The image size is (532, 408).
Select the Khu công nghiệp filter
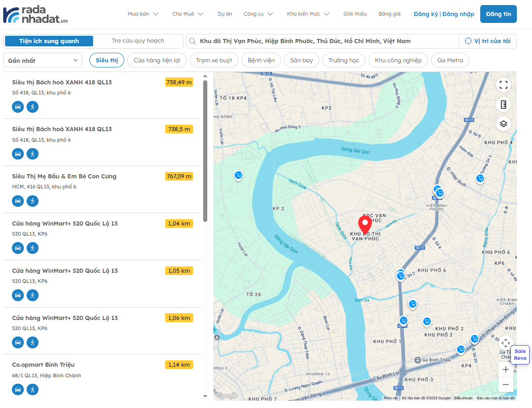click(398, 61)
